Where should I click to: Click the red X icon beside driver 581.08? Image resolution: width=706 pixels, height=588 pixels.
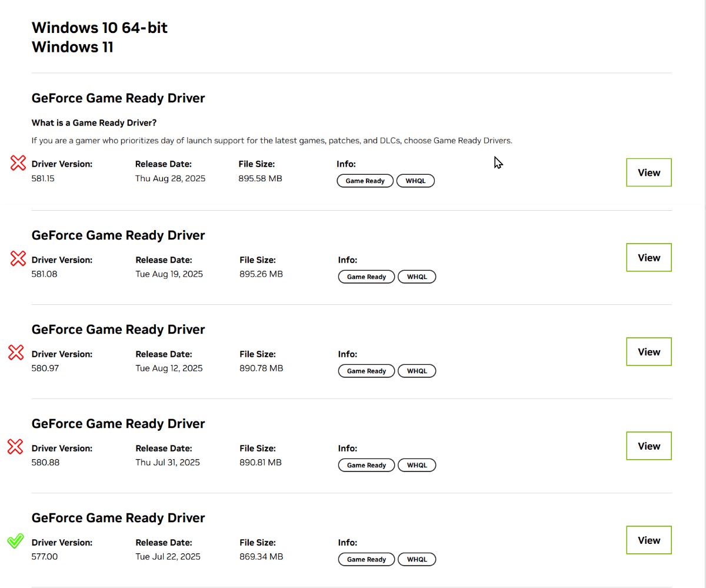[x=19, y=258]
